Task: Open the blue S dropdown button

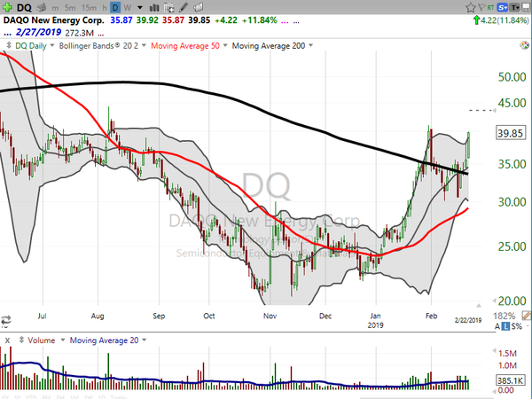Action: tap(502, 7)
